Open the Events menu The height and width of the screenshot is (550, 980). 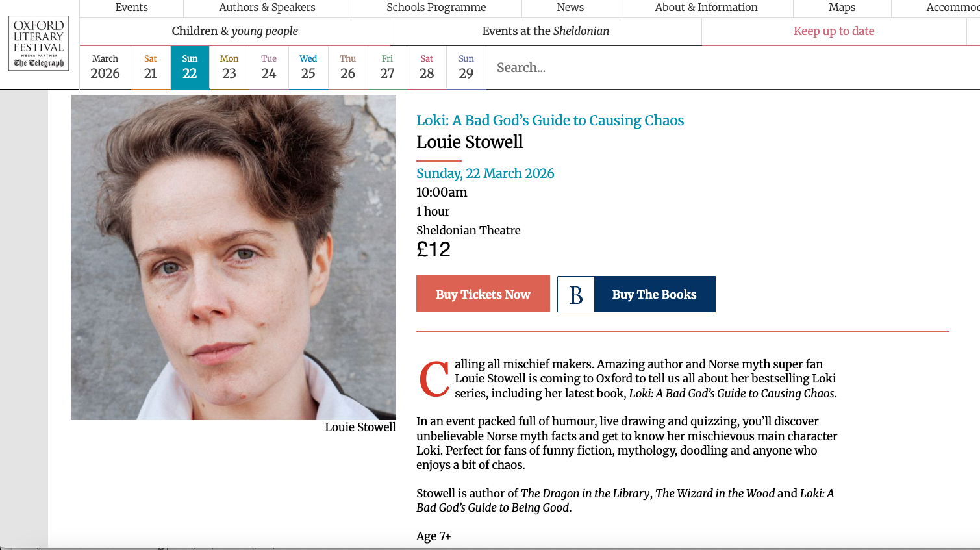[132, 8]
